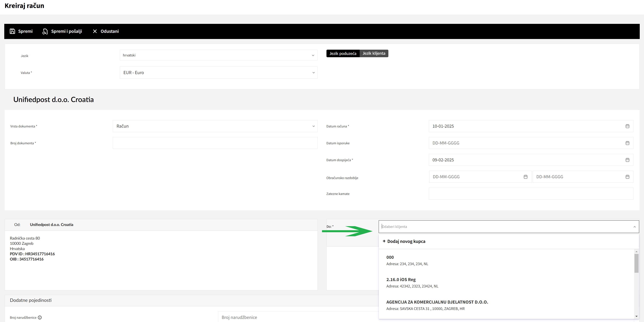The height and width of the screenshot is (322, 644).
Task: Click Unifiedpost d.o.o. Croatia in Od row
Action: [51, 225]
